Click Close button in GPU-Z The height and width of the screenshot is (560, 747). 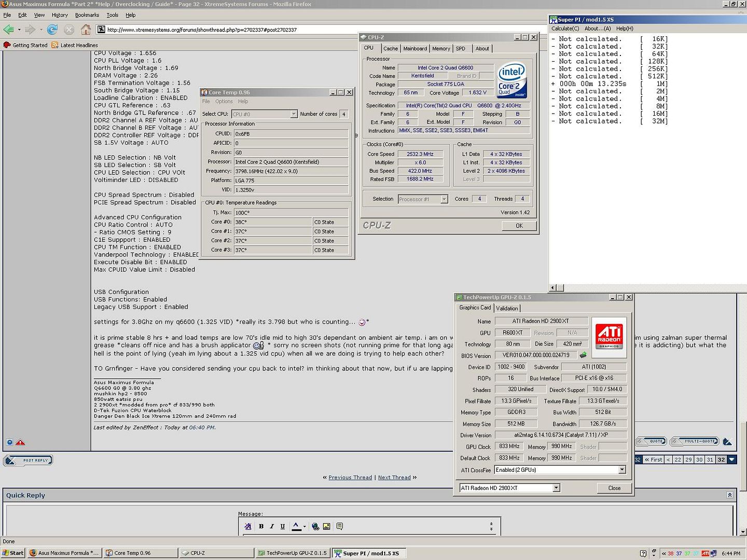pos(614,488)
